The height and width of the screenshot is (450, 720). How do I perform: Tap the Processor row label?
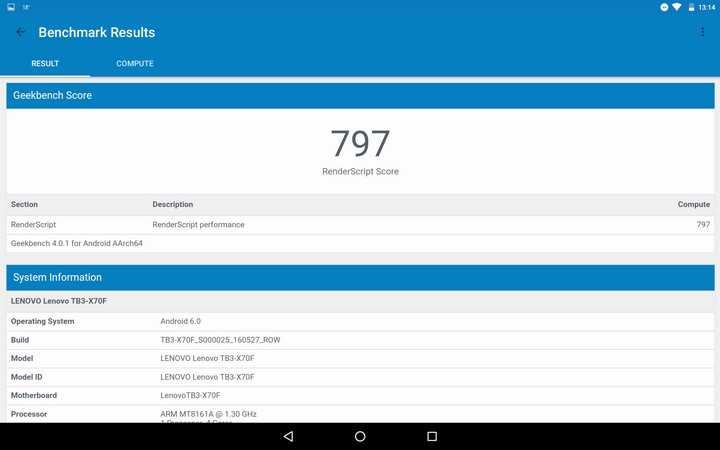[x=29, y=414]
